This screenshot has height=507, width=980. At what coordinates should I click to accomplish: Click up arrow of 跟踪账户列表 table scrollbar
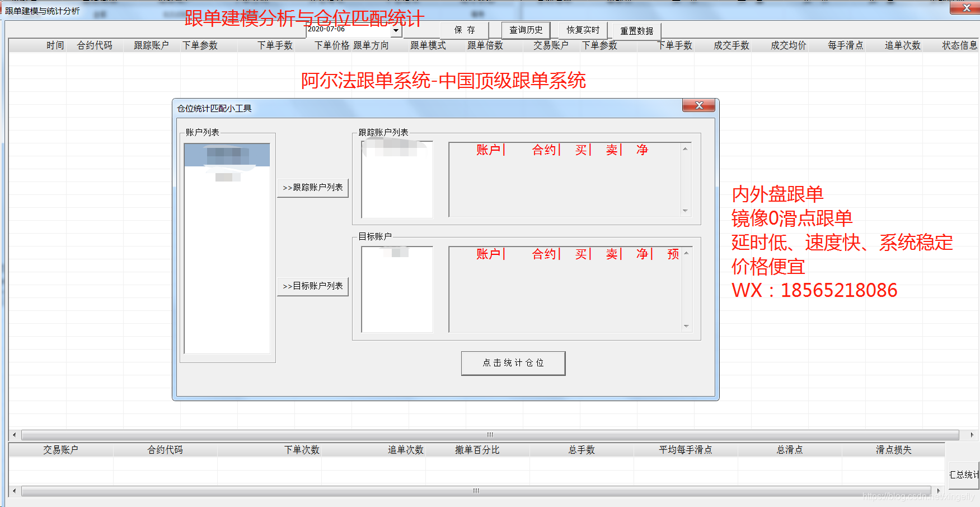pyautogui.click(x=685, y=149)
